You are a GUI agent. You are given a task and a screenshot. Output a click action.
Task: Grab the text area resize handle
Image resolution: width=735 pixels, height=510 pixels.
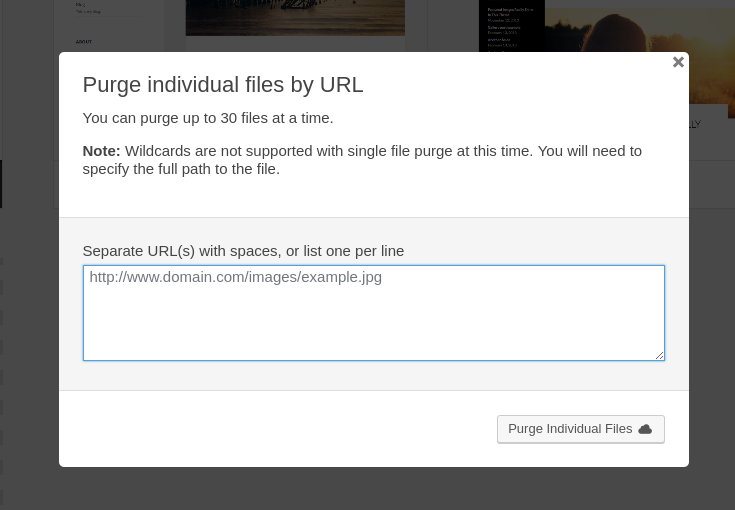659,355
